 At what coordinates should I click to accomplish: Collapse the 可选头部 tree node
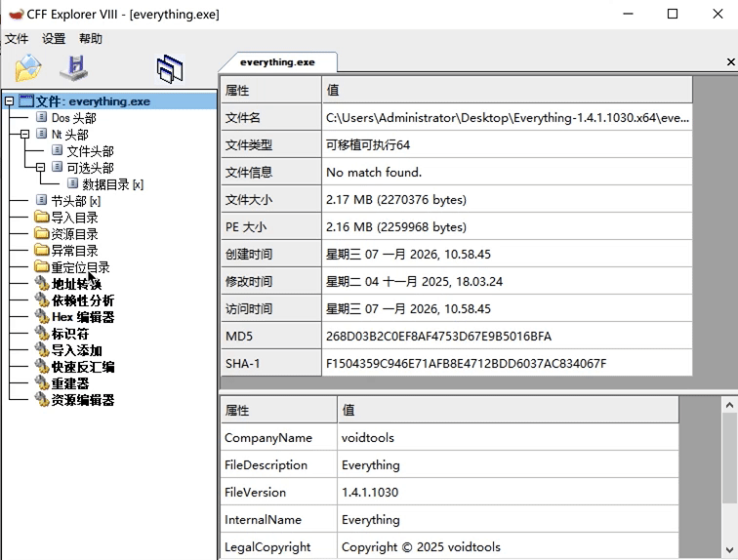pyautogui.click(x=41, y=168)
